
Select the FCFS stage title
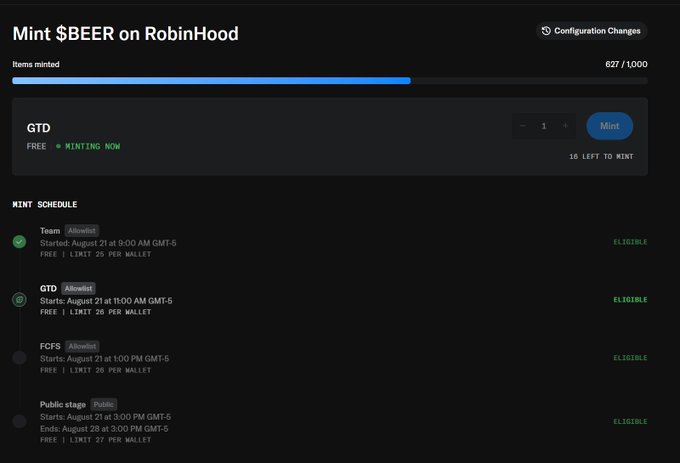[50, 346]
